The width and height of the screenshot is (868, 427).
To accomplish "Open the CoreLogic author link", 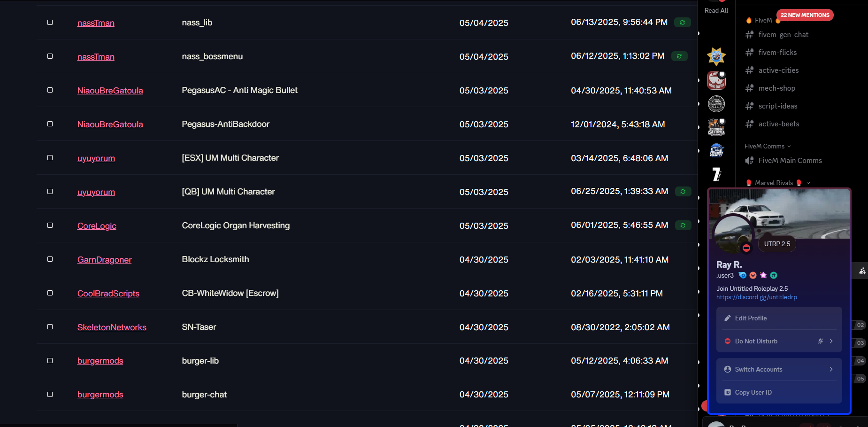I will pos(97,226).
